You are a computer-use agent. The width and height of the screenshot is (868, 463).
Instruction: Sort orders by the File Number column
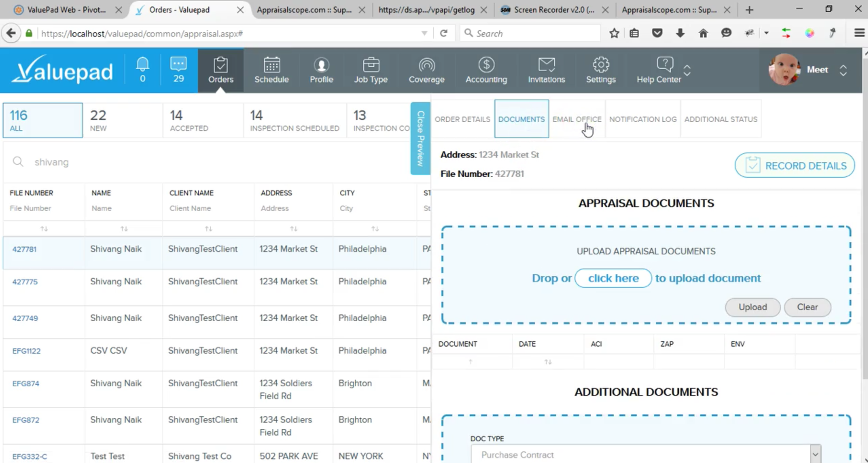pyautogui.click(x=44, y=229)
